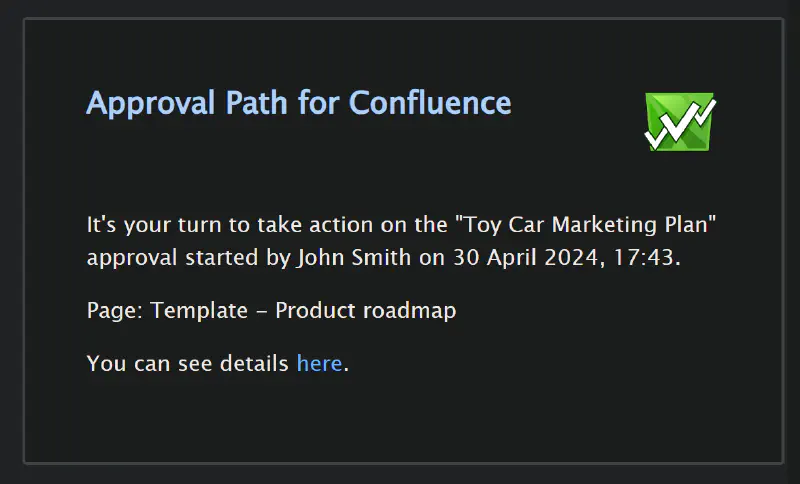
Task: Click the word "Approval" in the heading
Action: pyautogui.click(x=151, y=104)
